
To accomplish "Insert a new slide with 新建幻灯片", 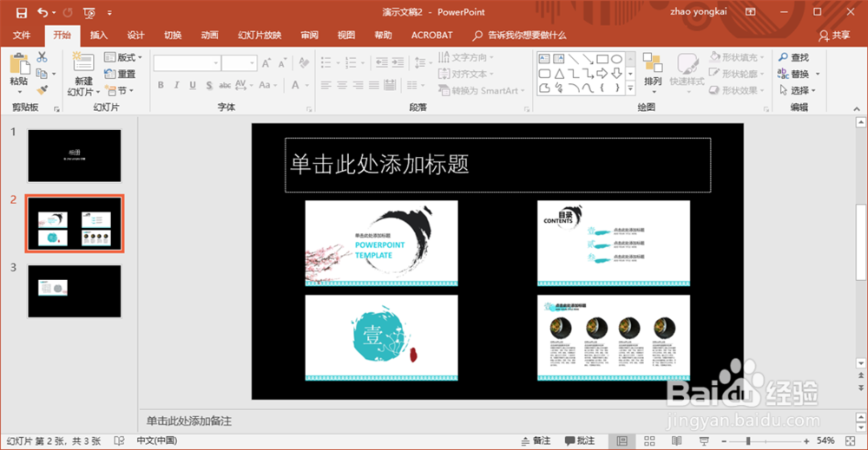I will 83,75.
